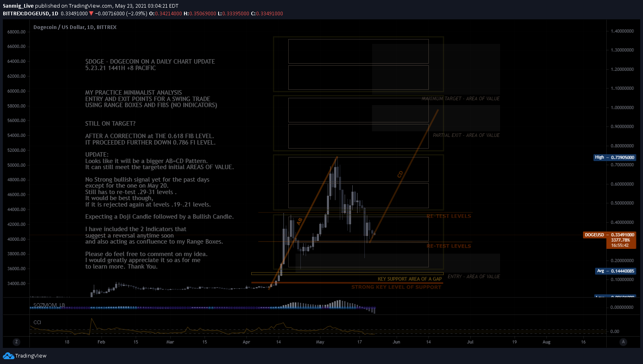The height and width of the screenshot is (364, 643).
Task: Open the TradingView logo link
Action: (25, 356)
